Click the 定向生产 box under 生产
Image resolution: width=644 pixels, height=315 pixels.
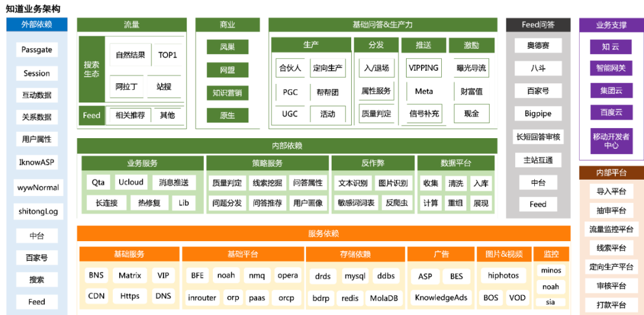point(328,68)
